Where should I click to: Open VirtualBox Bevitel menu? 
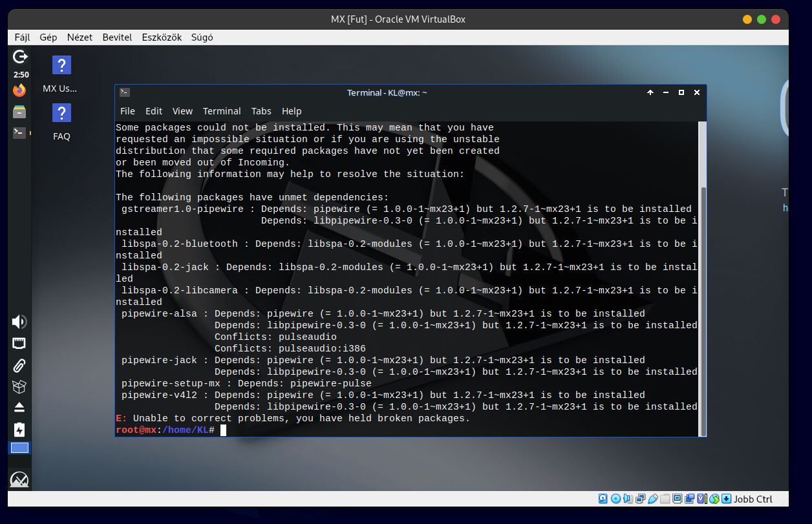pyautogui.click(x=117, y=37)
